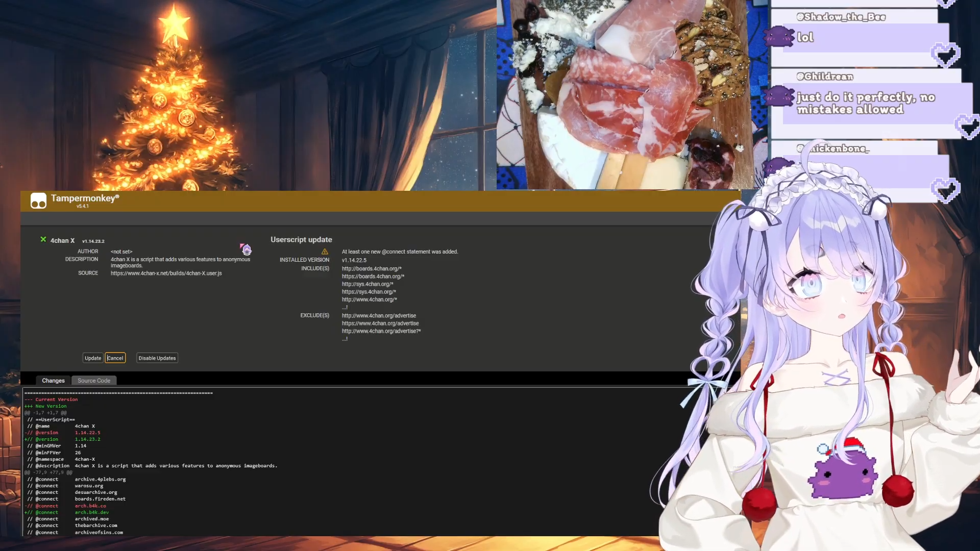The width and height of the screenshot is (980, 551).
Task: Open the 4chan-X.user.js source URL
Action: [166, 273]
